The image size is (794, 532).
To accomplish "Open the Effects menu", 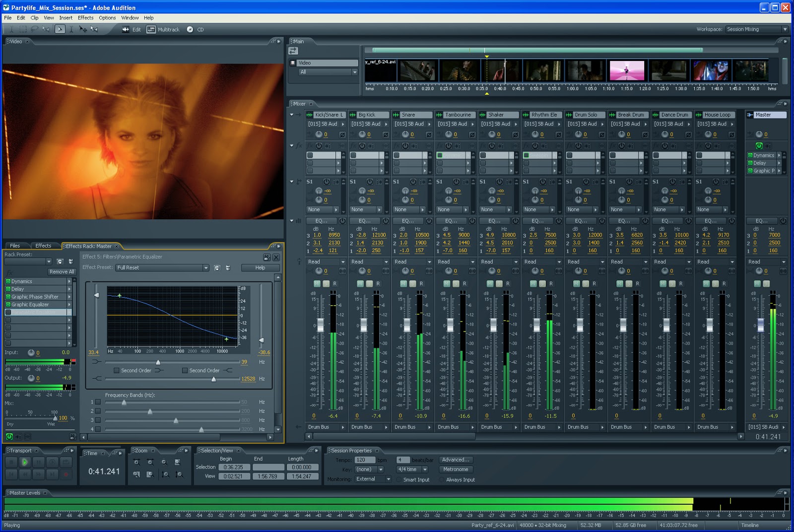I will [x=85, y=18].
